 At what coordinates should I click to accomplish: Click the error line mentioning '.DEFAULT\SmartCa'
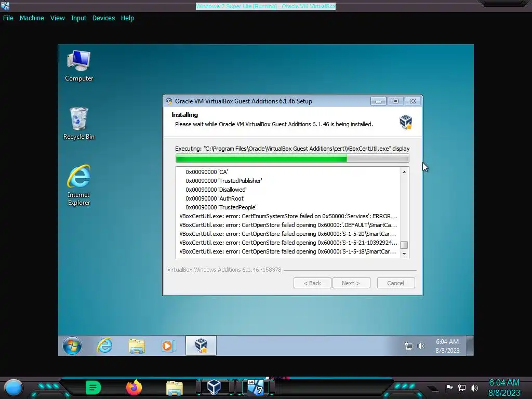pyautogui.click(x=288, y=225)
